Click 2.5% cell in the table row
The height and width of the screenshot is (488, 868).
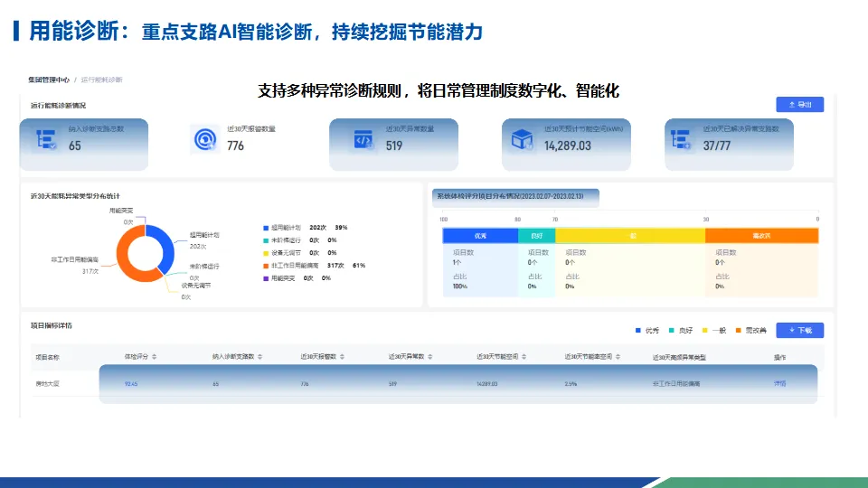coord(571,384)
